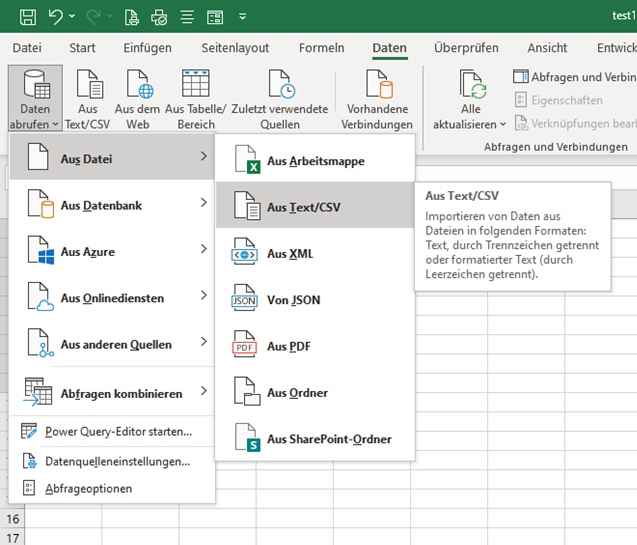The image size is (637, 545).
Task: Go to the Formeln tab
Action: pos(321,48)
